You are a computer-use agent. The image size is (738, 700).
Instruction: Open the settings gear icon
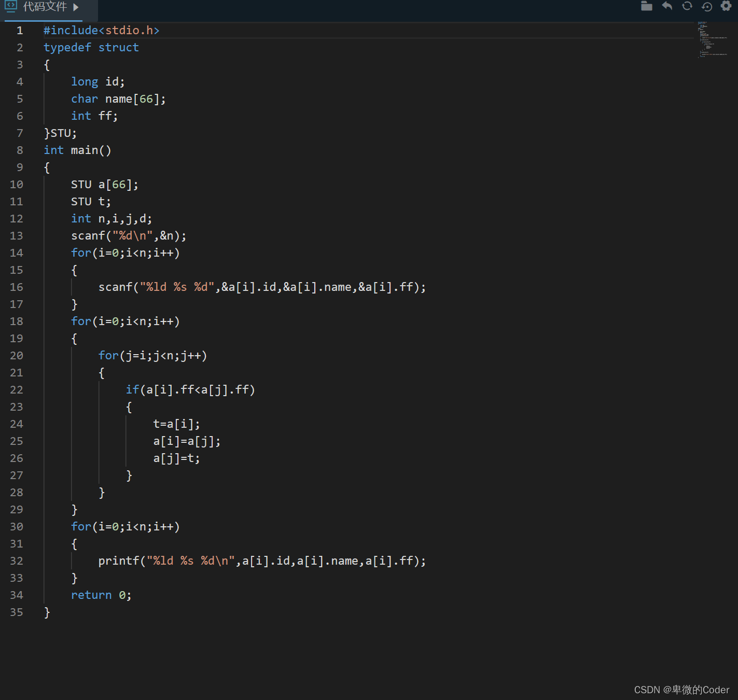click(x=726, y=6)
